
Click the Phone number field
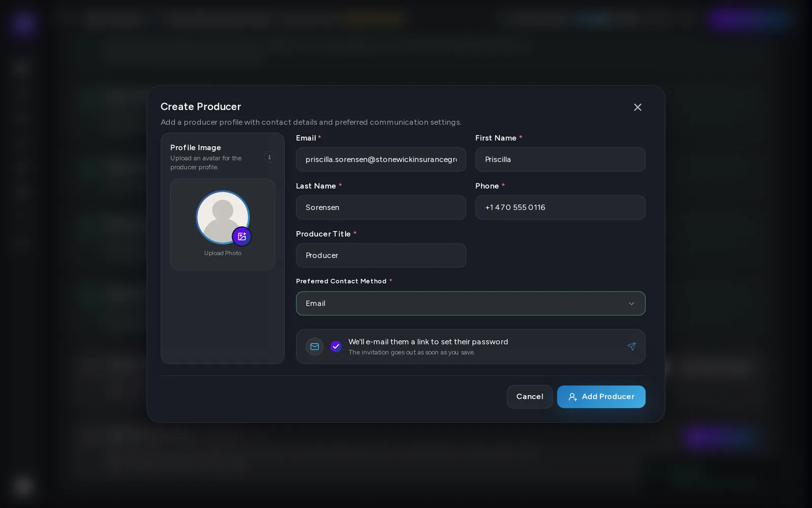[x=560, y=207]
